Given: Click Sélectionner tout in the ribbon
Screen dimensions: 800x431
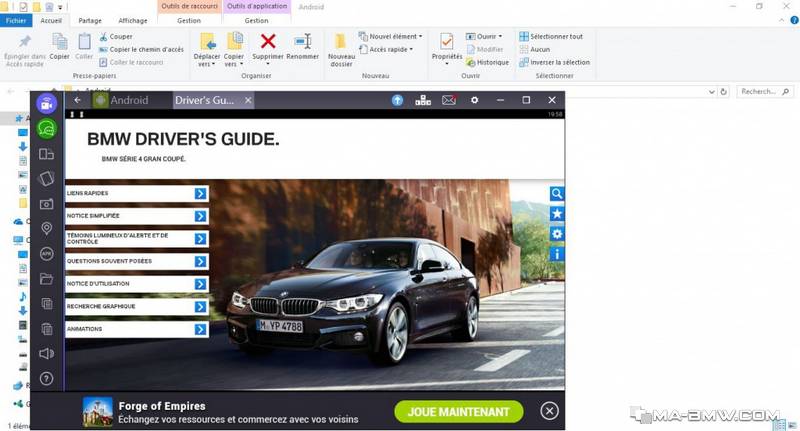Looking at the screenshot, I should 551,37.
